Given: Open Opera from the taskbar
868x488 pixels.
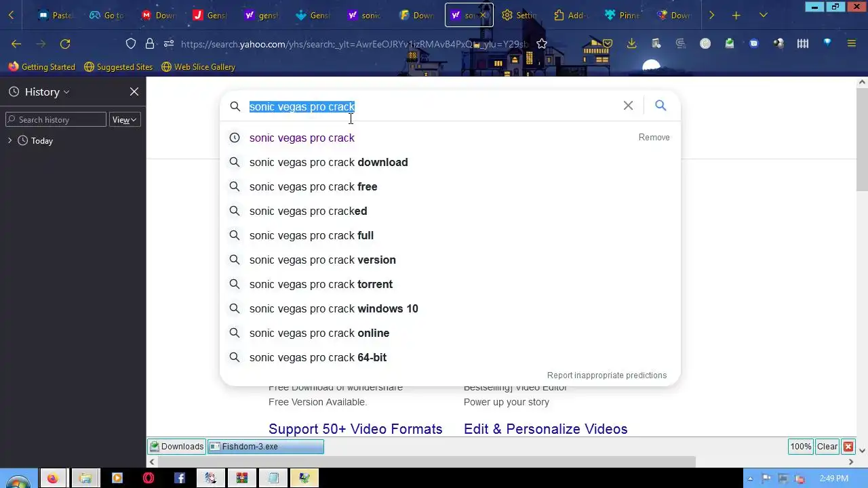Looking at the screenshot, I should click(x=149, y=478).
